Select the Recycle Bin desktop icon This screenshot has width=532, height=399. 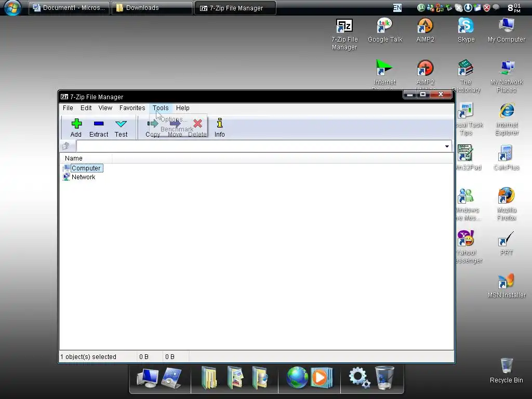(x=507, y=370)
